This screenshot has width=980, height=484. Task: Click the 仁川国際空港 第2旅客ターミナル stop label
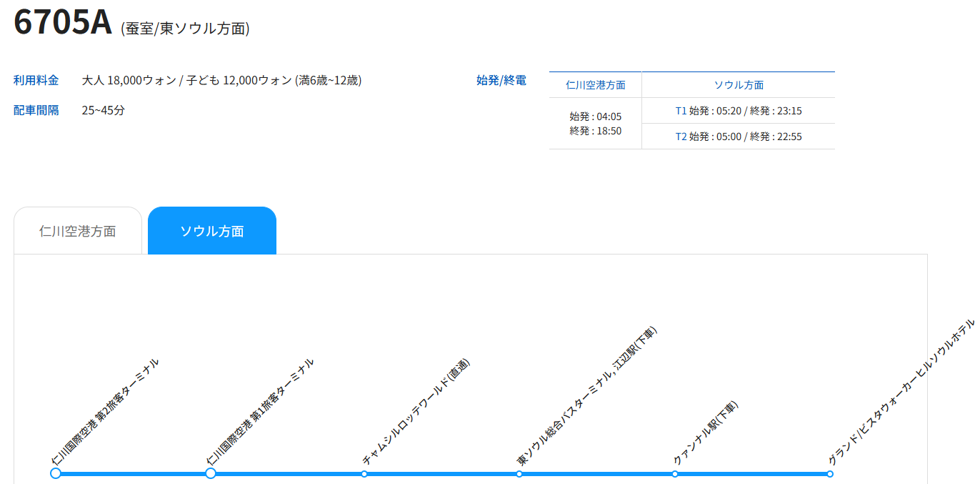(x=105, y=412)
